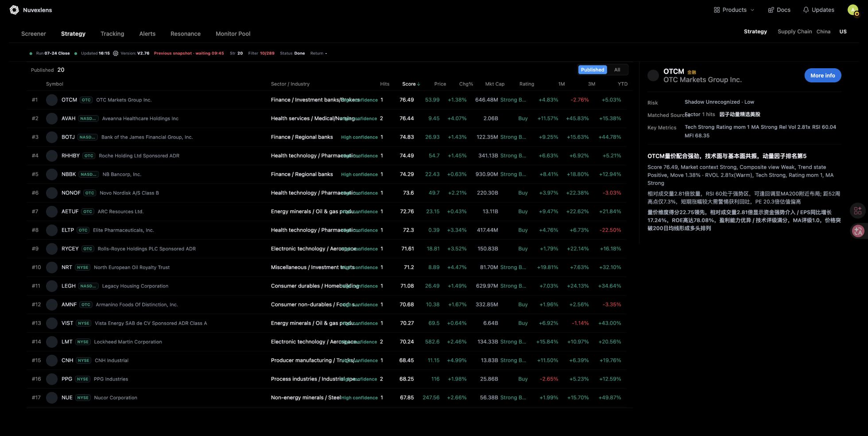Image resolution: width=868 pixels, height=436 pixels.
Task: Show only Published strategies
Action: [593, 70]
